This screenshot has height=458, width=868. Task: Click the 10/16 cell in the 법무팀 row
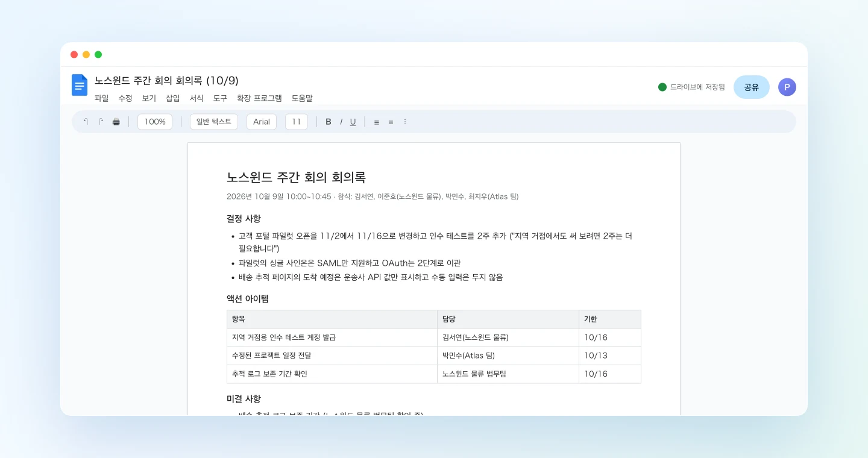[x=610, y=374]
